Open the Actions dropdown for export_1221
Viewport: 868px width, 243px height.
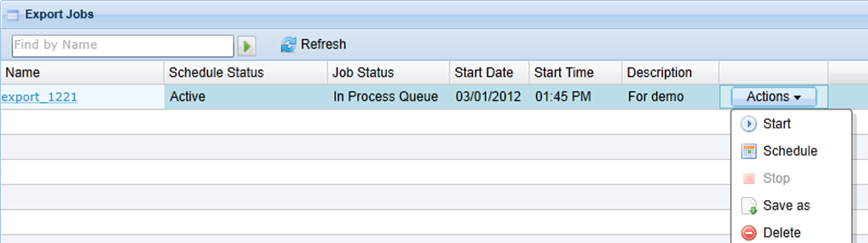click(x=773, y=97)
